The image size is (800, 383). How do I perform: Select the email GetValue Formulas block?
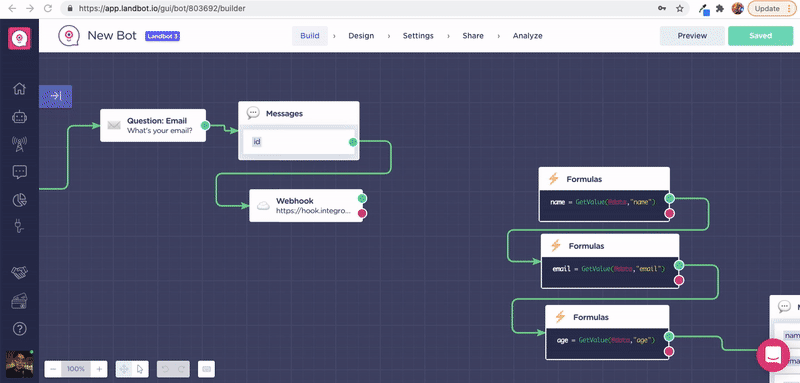pos(610,261)
